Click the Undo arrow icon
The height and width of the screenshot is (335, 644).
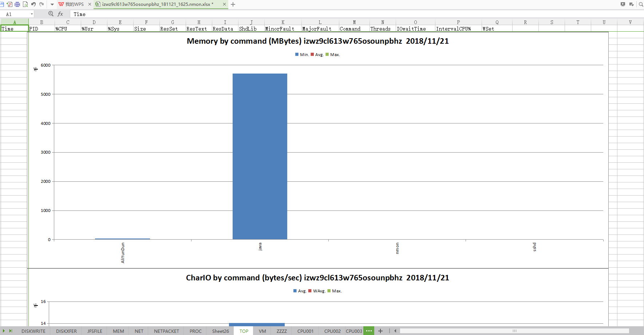[x=33, y=4]
